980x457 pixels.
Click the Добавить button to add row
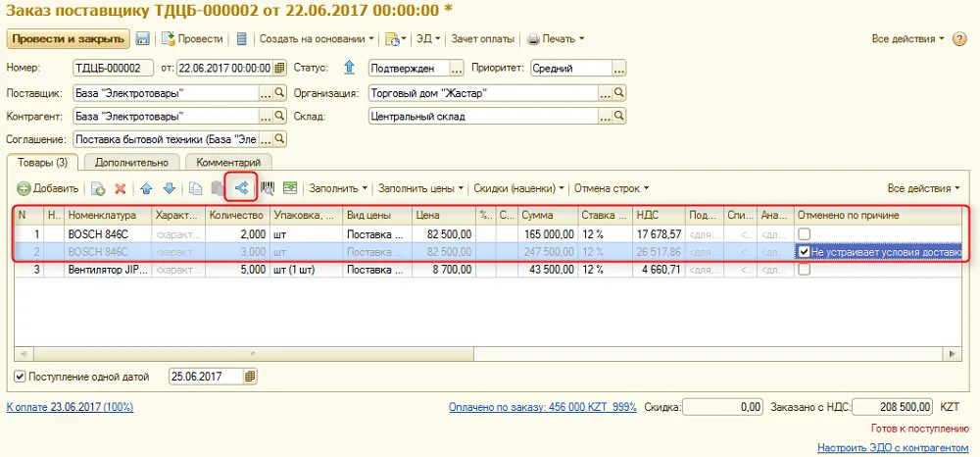click(48, 188)
